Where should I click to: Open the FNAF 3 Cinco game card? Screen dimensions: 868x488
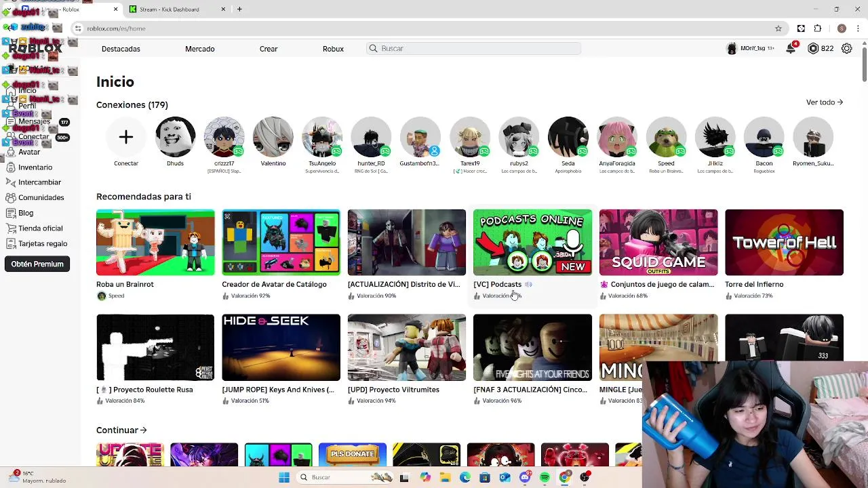(532, 359)
